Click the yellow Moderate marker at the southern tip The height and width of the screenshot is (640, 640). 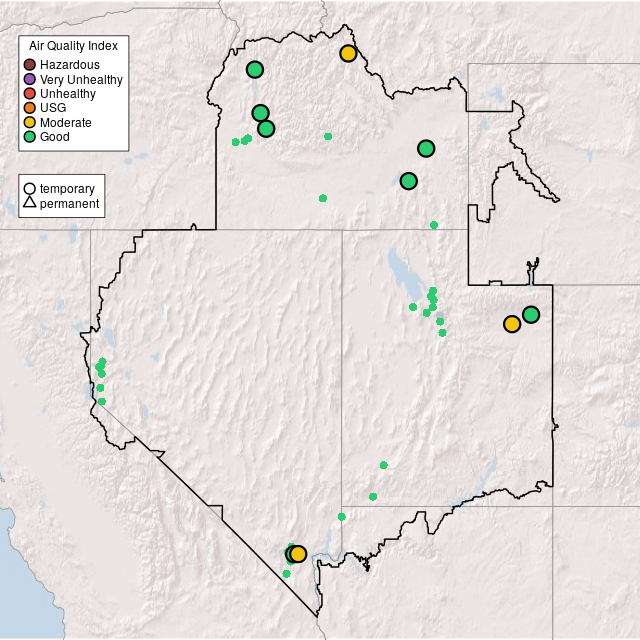tap(298, 554)
